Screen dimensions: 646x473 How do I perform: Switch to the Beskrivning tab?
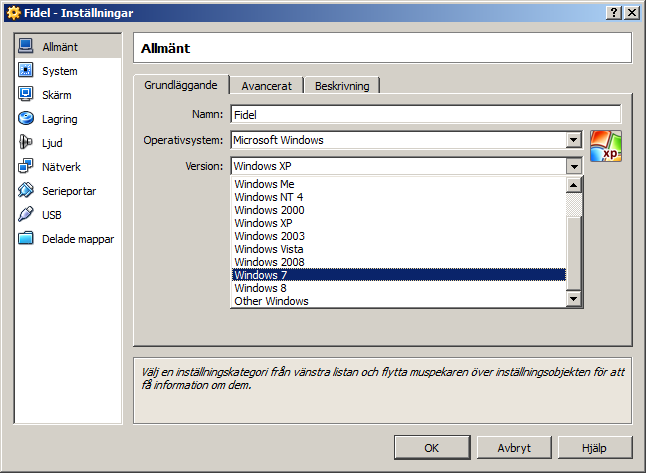coord(342,86)
